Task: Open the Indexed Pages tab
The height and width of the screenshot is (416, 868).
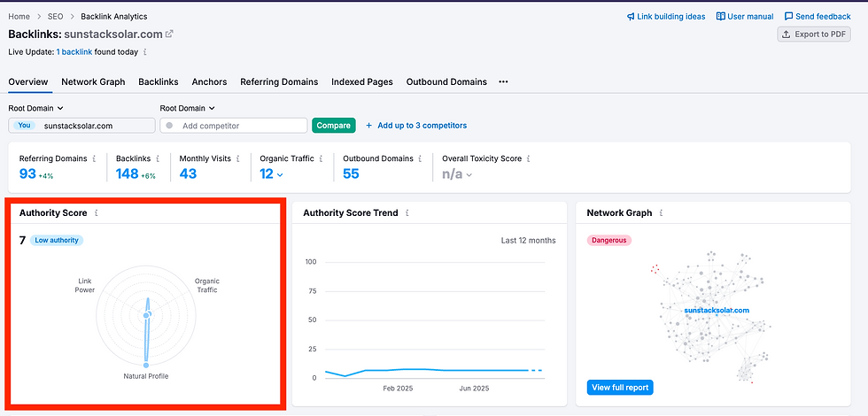Action: click(362, 81)
